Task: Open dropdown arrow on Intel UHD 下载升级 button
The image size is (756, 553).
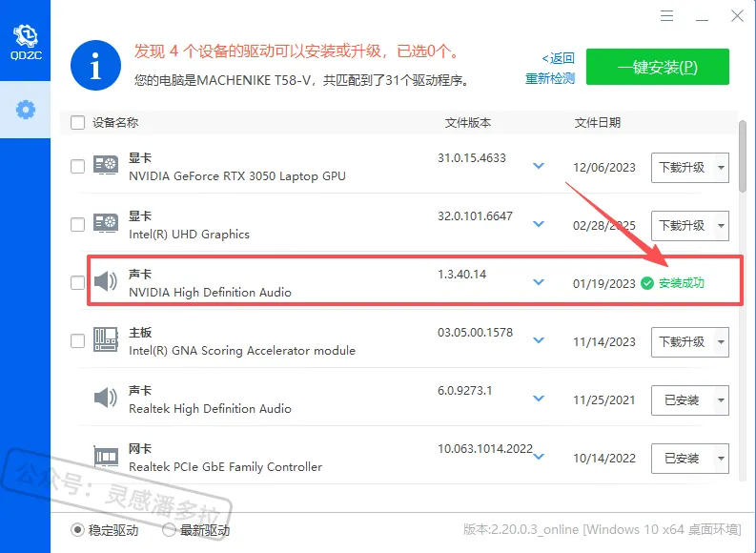Action: (x=722, y=226)
